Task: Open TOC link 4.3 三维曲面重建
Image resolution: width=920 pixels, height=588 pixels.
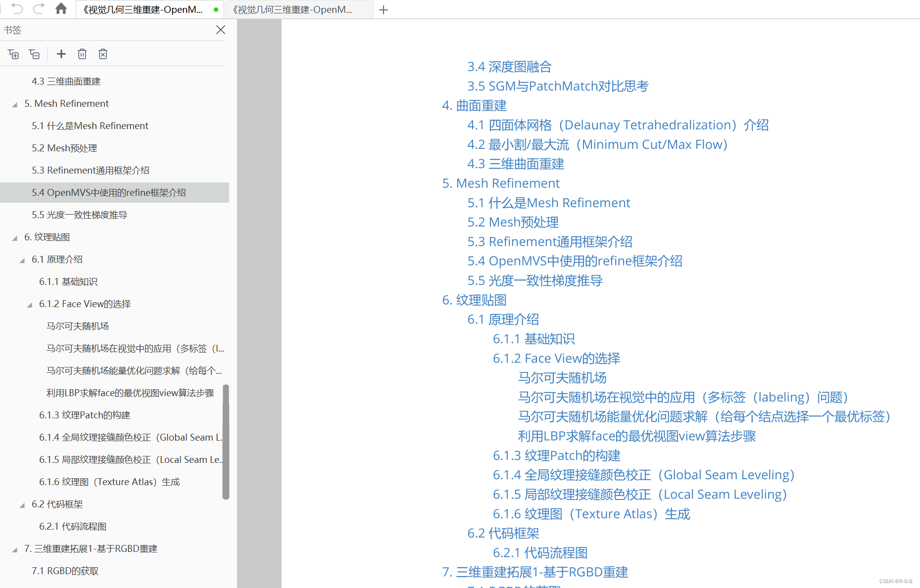Action: point(516,164)
